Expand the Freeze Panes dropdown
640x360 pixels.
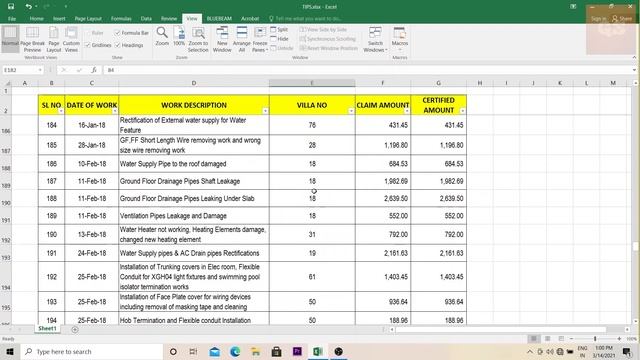(260, 47)
